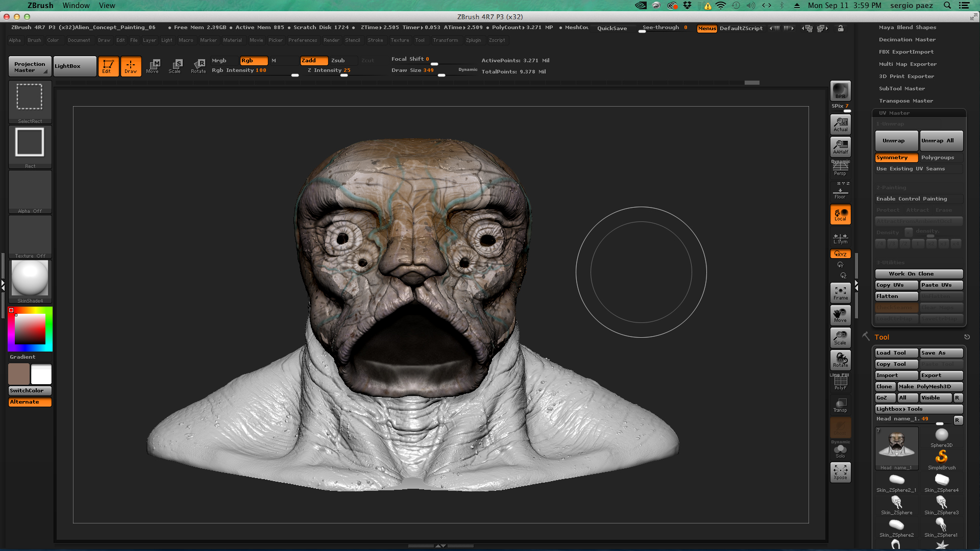Open the Zplugin menu
Image resolution: width=980 pixels, height=551 pixels.
click(x=473, y=40)
